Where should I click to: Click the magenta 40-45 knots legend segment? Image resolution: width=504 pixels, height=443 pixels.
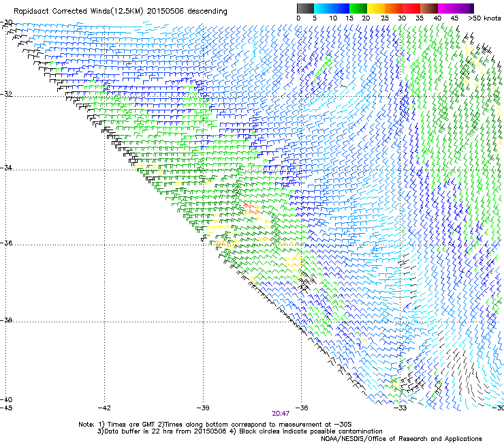[x=447, y=8]
